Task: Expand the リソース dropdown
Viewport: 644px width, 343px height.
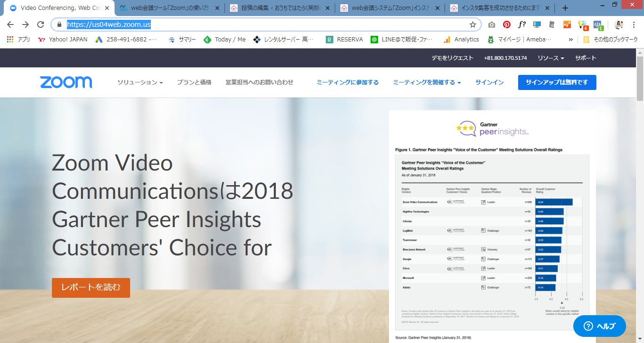Action: 551,58
